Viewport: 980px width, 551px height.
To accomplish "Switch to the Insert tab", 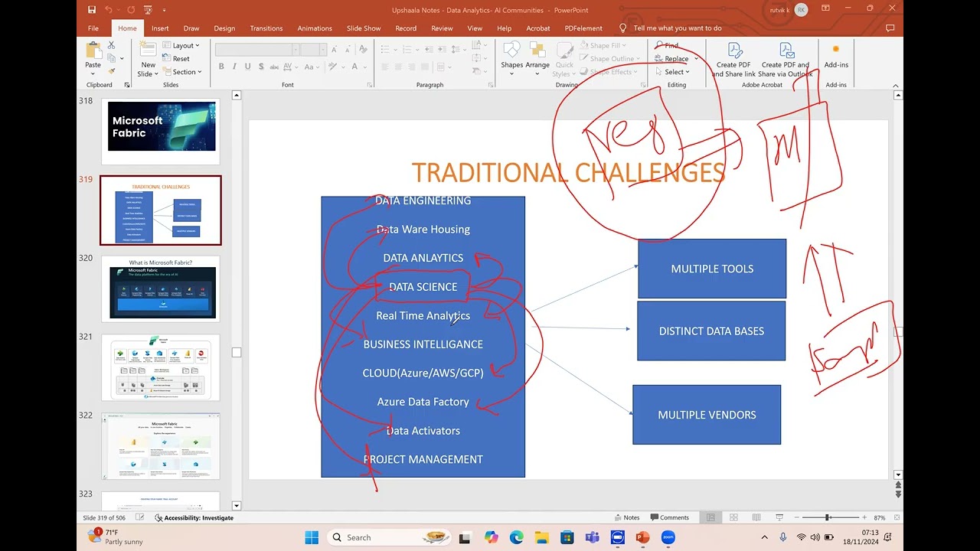I will click(x=160, y=28).
